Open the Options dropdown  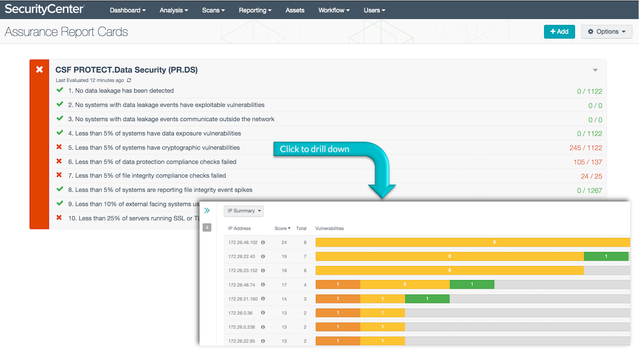click(x=607, y=32)
